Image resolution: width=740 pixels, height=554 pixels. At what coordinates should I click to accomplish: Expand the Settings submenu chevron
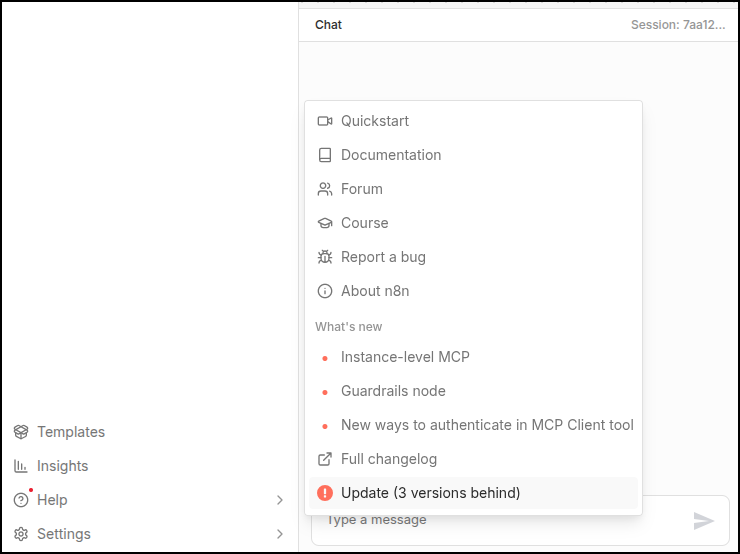coord(280,534)
